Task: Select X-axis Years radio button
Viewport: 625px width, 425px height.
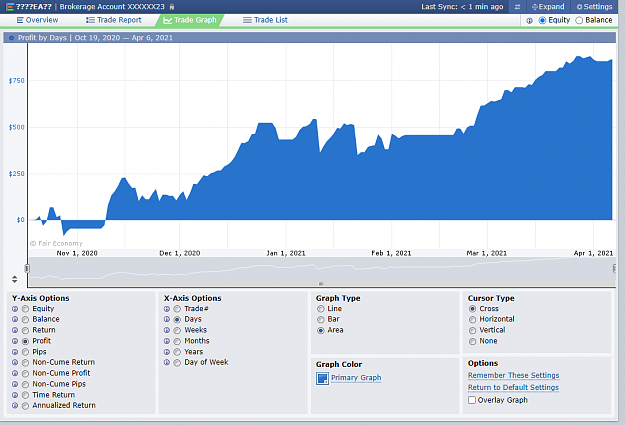Action: pos(177,352)
